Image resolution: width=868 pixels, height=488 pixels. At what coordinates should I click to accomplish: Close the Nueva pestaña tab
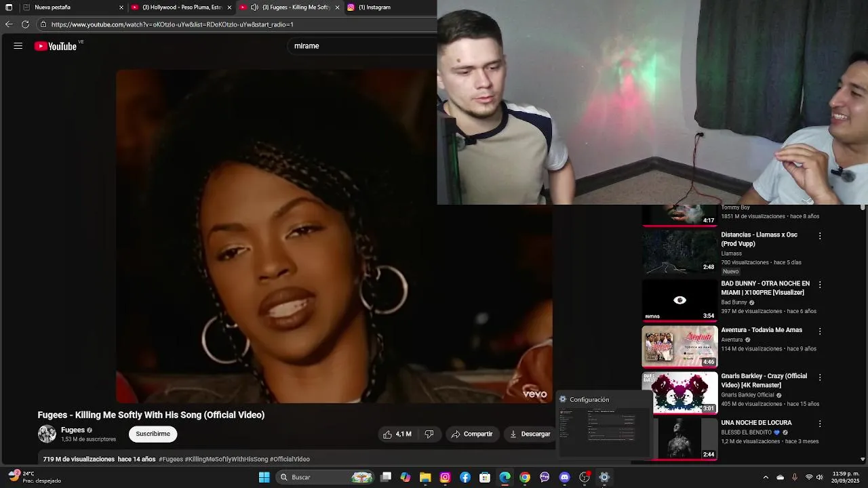tap(121, 7)
